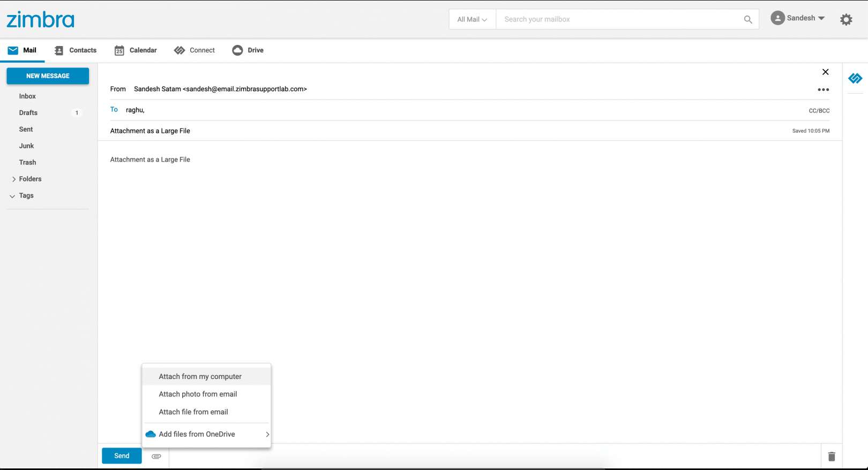Click the raghu recipient in To field
The height and width of the screenshot is (470, 868).
click(x=135, y=110)
